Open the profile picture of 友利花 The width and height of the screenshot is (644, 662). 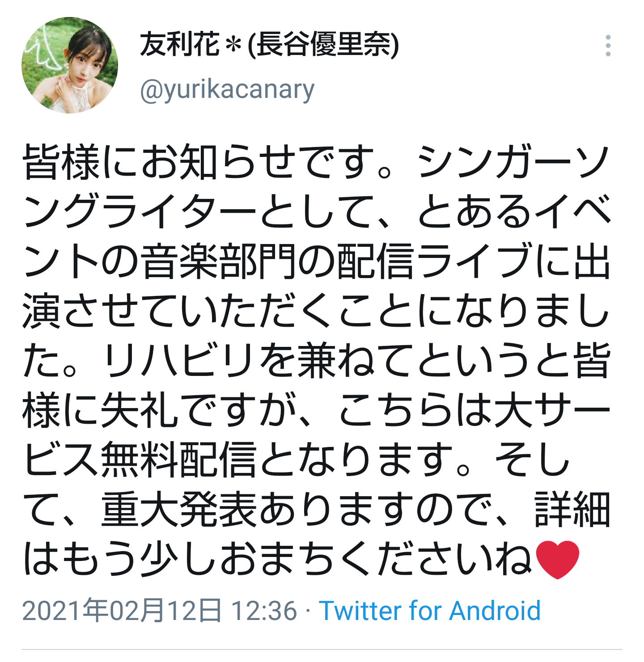70,65
